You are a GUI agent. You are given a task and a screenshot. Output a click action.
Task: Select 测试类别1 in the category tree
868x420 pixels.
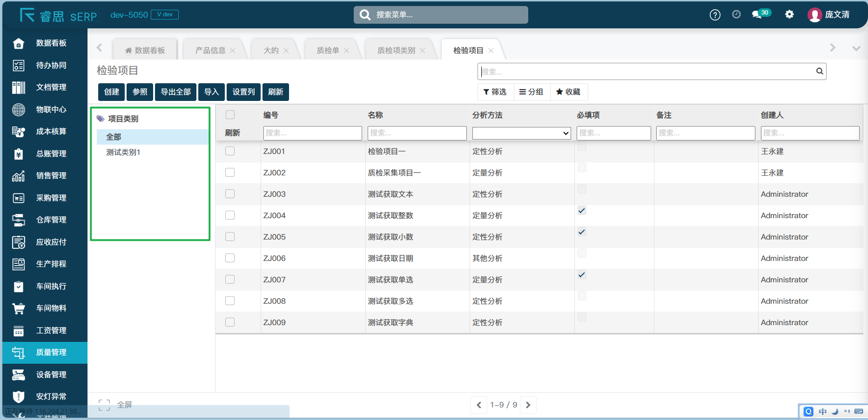tap(123, 153)
